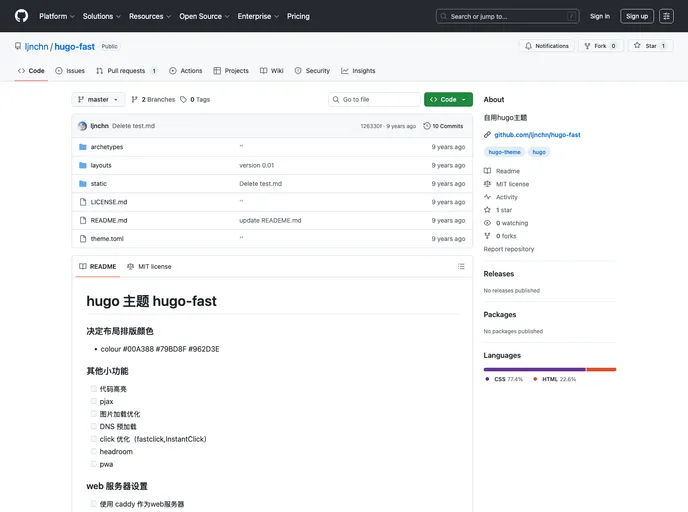Click the languages color bar
Image resolution: width=688 pixels, height=512 pixels.
[x=549, y=369]
